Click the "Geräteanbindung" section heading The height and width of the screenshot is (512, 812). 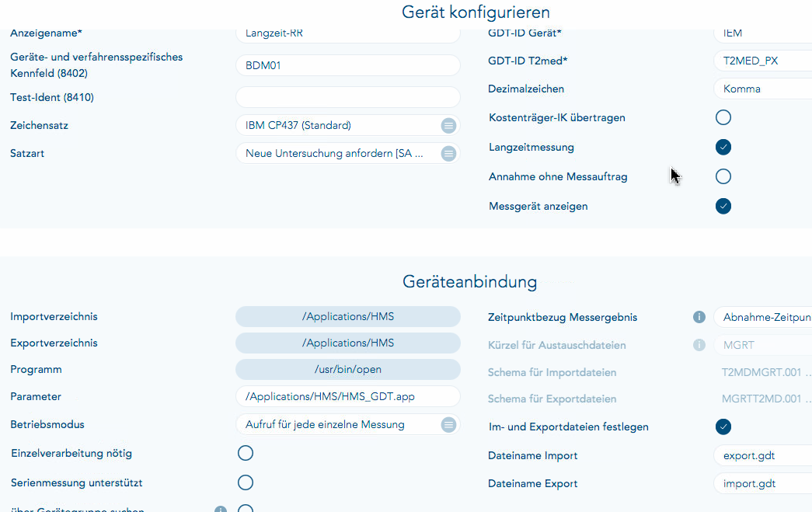tap(469, 281)
